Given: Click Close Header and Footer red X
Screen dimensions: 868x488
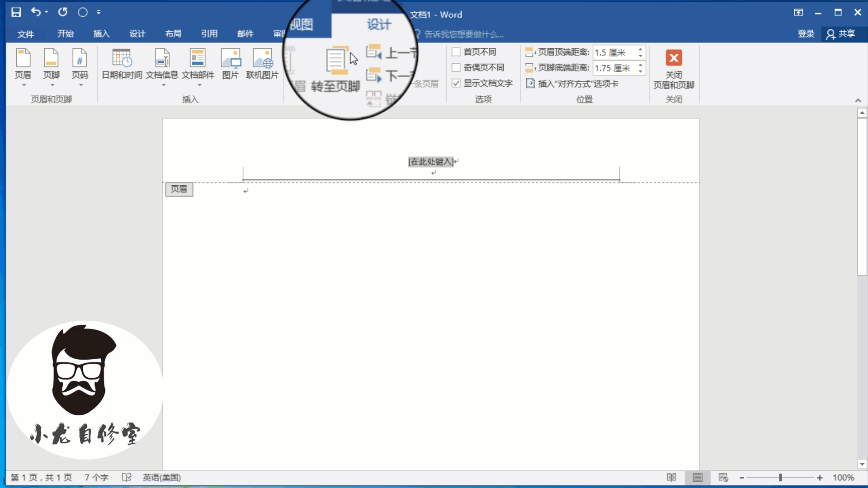Looking at the screenshot, I should [674, 58].
